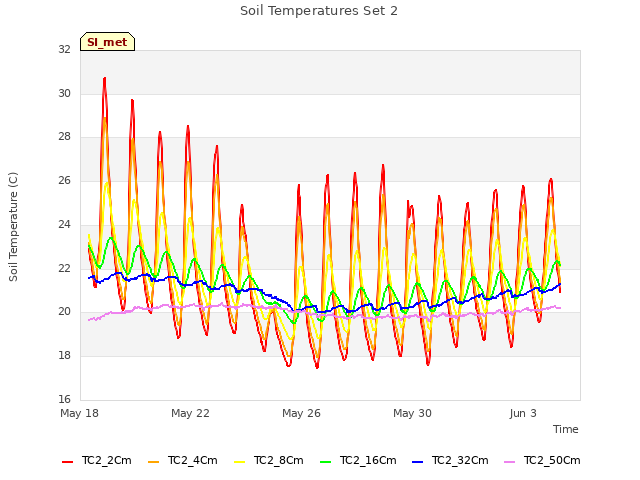Viewport: 640px width, 480px height.
Task: Click the violet TC2_50Cm legend swatch
Action: click(x=510, y=462)
